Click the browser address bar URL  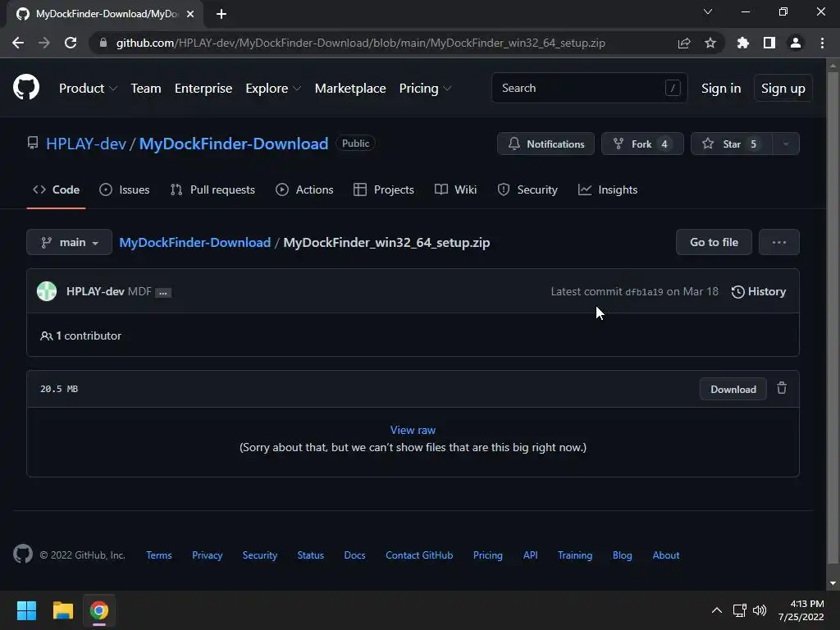click(361, 43)
